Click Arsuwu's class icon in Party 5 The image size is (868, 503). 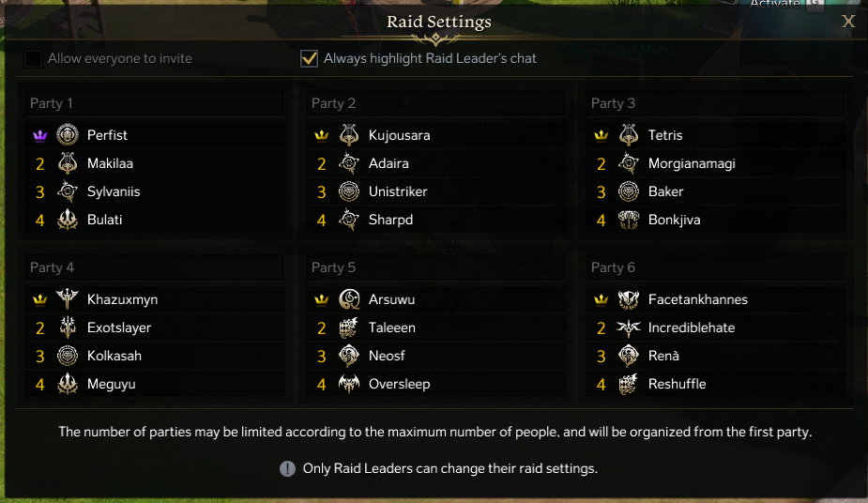(349, 299)
